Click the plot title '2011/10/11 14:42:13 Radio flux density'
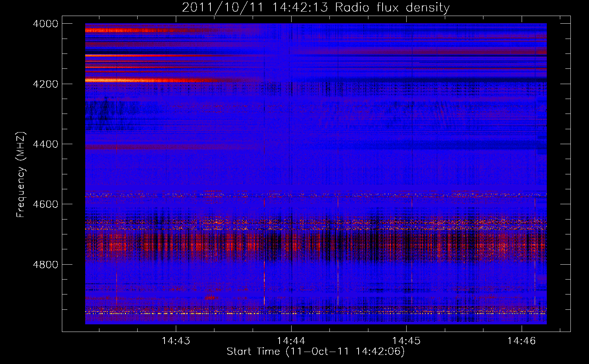Image resolution: width=589 pixels, height=364 pixels. click(316, 7)
